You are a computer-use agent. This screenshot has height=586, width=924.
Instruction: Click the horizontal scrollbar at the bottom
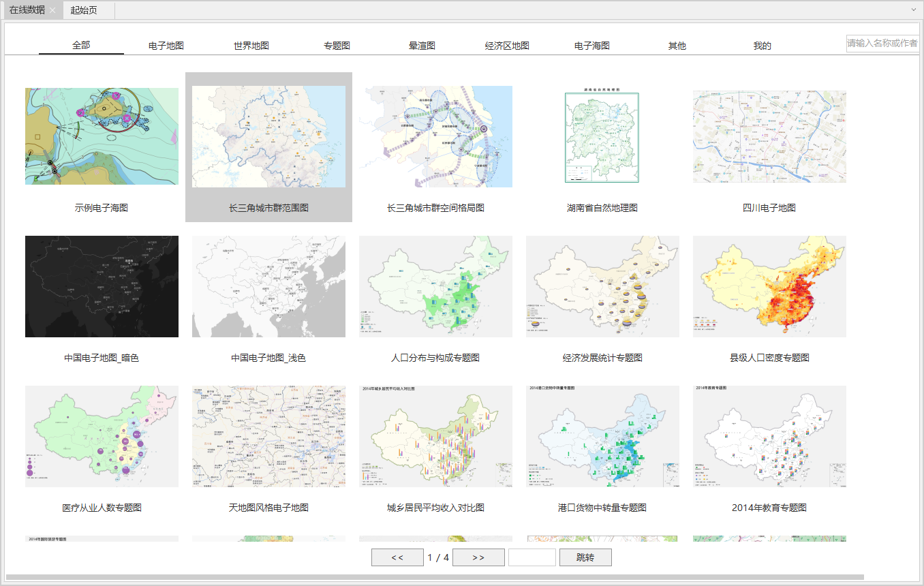(435, 577)
